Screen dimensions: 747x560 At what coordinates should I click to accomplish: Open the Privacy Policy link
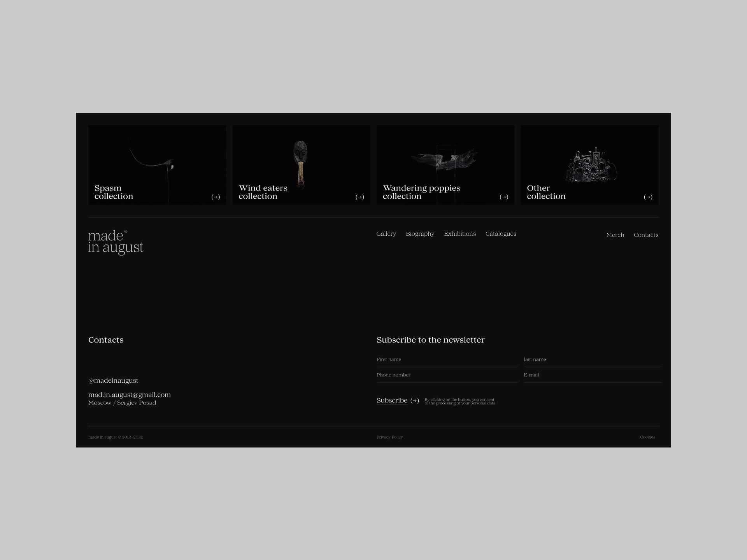(x=389, y=437)
